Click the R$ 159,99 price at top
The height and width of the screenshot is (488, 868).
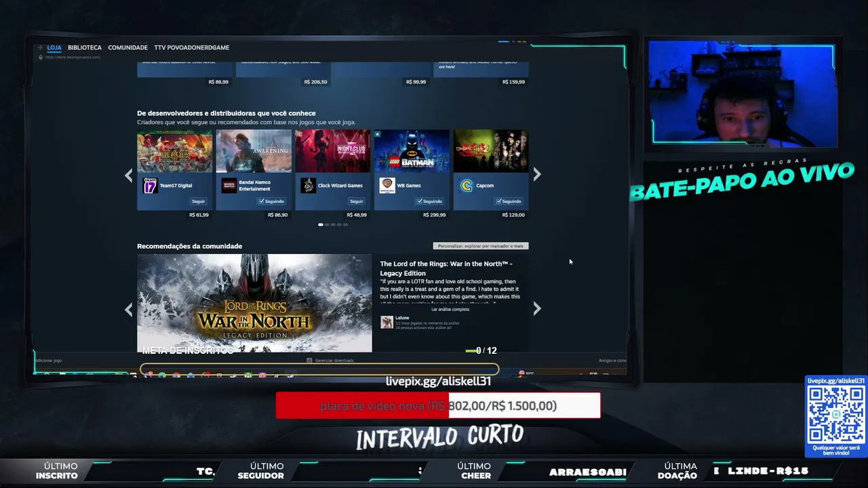(513, 82)
